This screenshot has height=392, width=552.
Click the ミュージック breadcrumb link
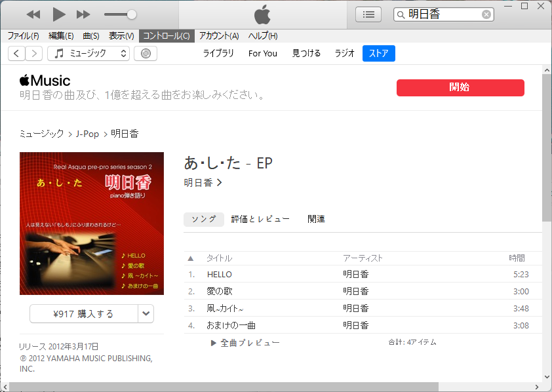click(41, 134)
